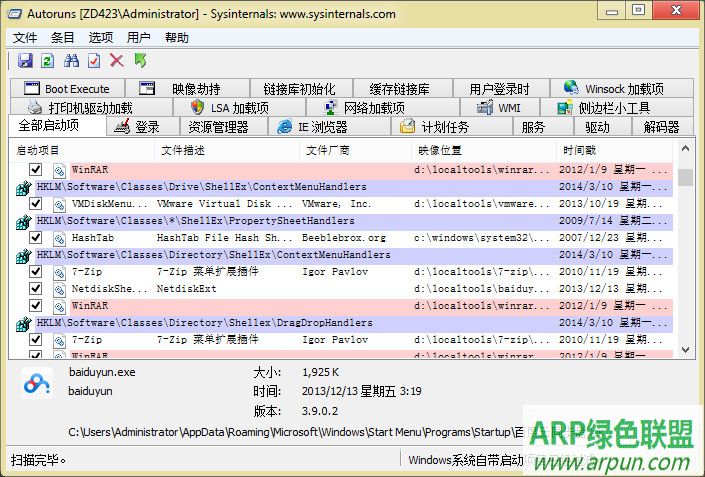Switch to the 用户登录时 tab
The width and height of the screenshot is (705, 477).
[501, 88]
